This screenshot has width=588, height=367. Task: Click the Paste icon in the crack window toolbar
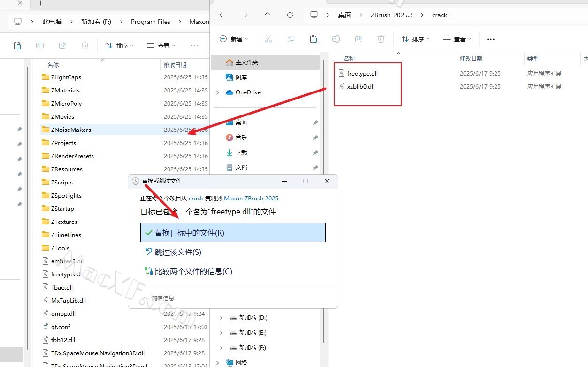(313, 39)
